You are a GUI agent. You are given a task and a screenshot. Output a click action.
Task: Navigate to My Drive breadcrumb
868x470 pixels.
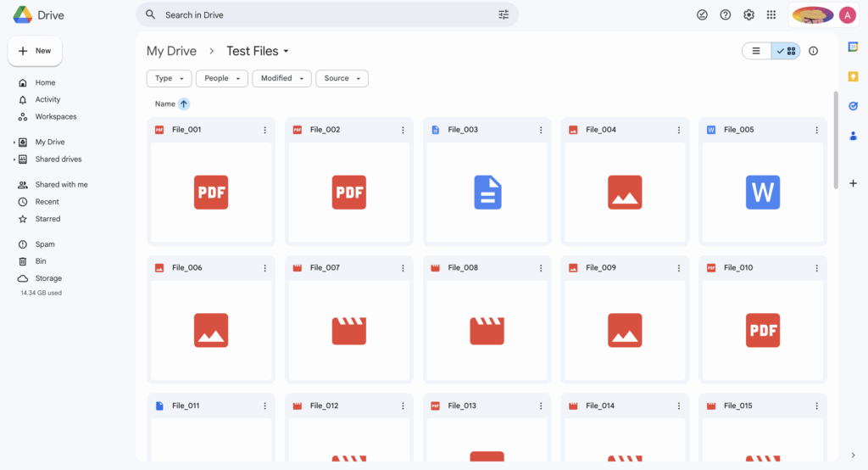pos(171,51)
